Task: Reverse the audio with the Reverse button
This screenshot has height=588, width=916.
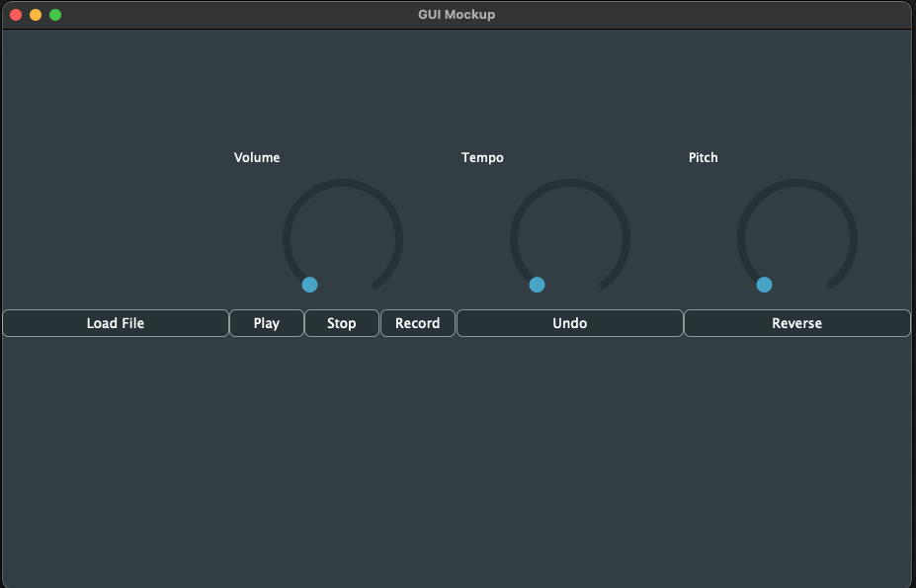Action: tap(796, 323)
